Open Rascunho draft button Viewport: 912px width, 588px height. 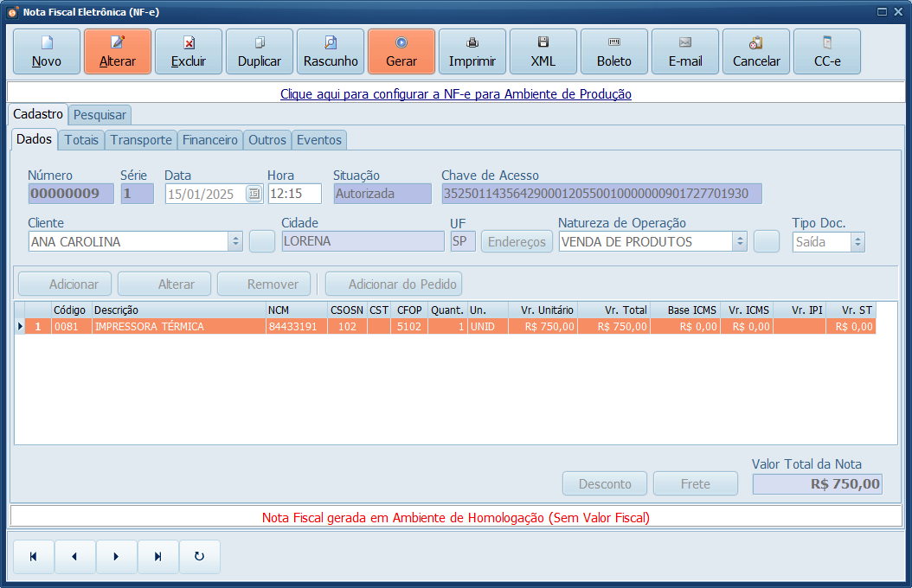(331, 52)
